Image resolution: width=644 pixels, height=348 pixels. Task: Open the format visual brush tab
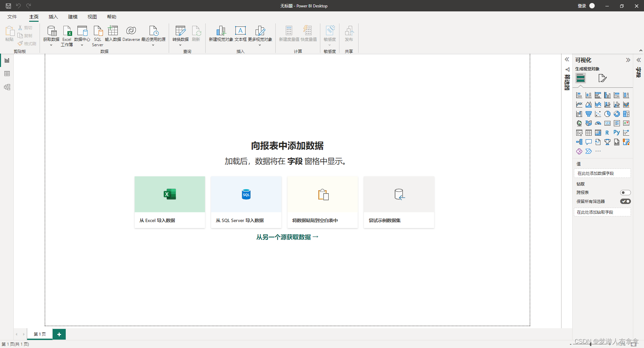pyautogui.click(x=602, y=78)
